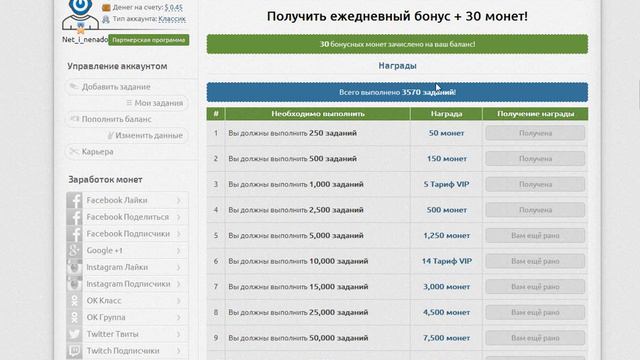Click the Партнерская программа green button
The width and height of the screenshot is (640, 360).
[x=149, y=40]
